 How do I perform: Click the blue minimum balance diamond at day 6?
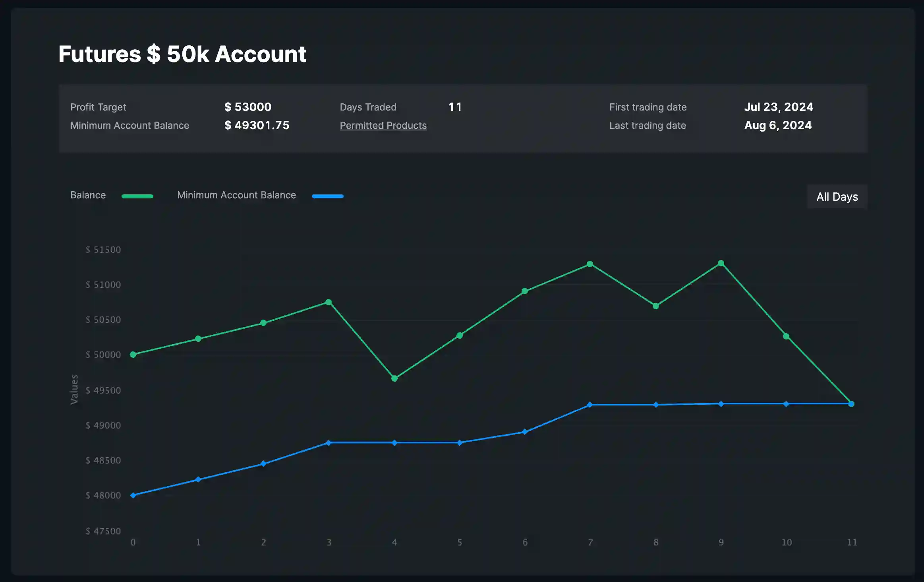pos(525,432)
